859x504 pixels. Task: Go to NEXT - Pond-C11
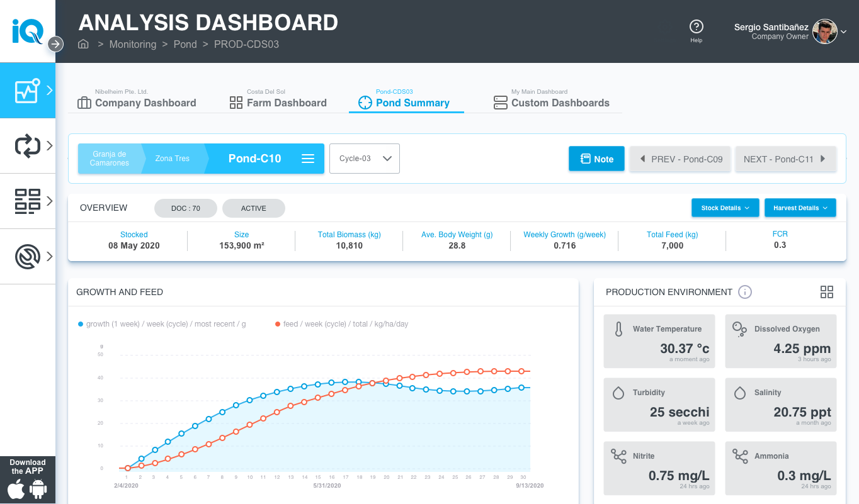tap(785, 159)
